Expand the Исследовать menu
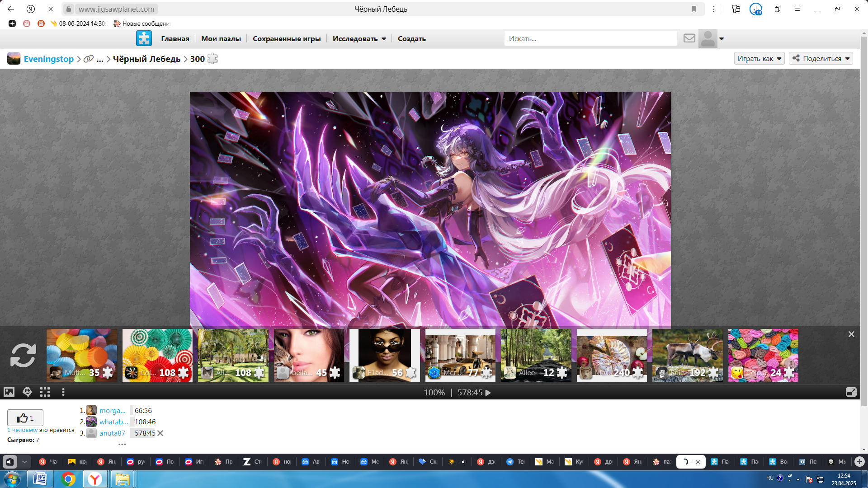The height and width of the screenshot is (488, 868). (359, 39)
